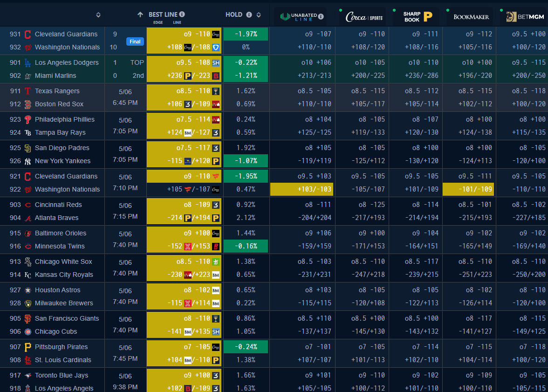Click the Houston Astros team logo
548x392 pixels.
(28, 290)
